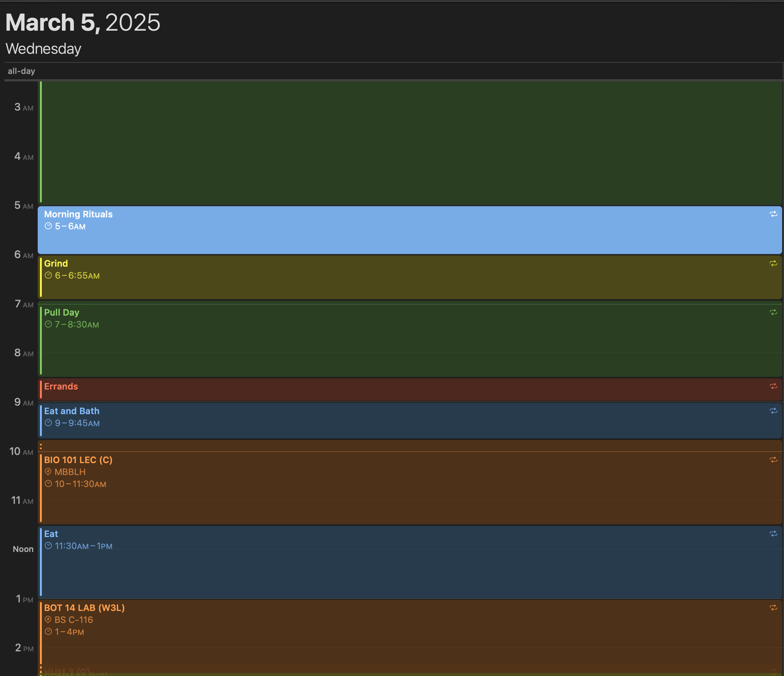
Task: Click the Noon hour label
Action: (x=23, y=549)
